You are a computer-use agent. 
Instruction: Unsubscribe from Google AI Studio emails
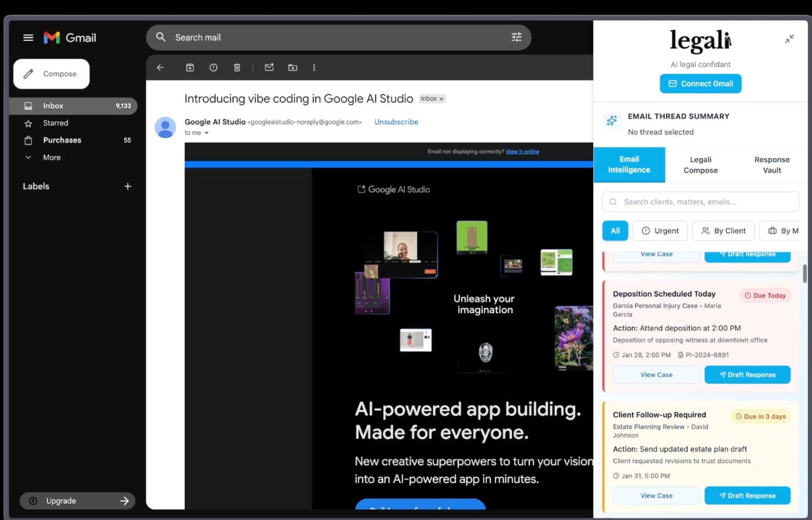point(396,122)
